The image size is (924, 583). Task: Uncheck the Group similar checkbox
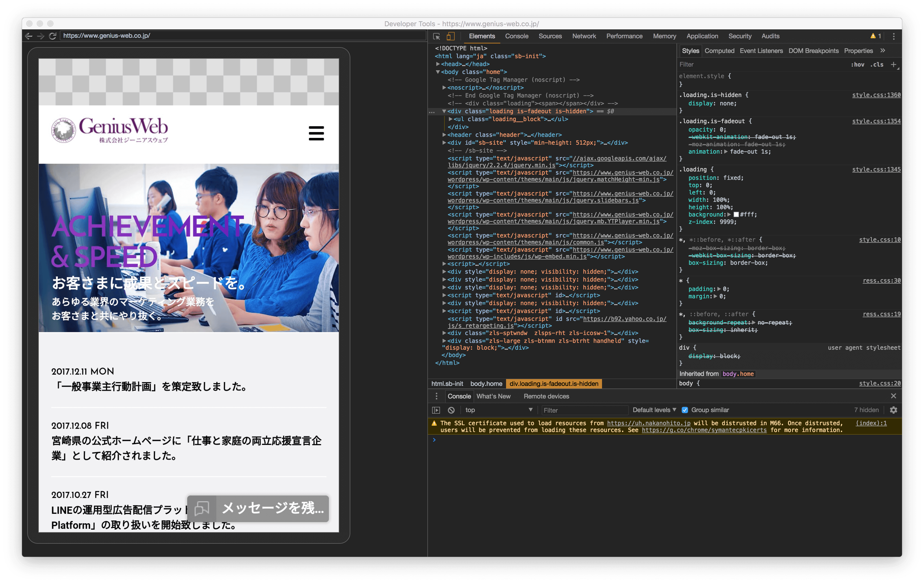pos(685,410)
